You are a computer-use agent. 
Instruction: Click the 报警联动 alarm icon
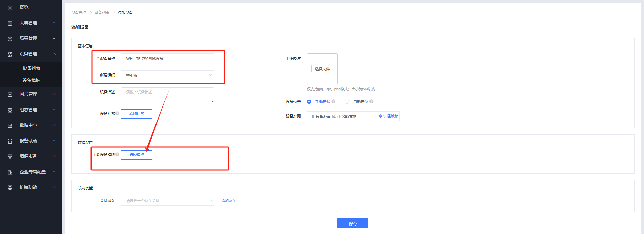click(x=10, y=141)
